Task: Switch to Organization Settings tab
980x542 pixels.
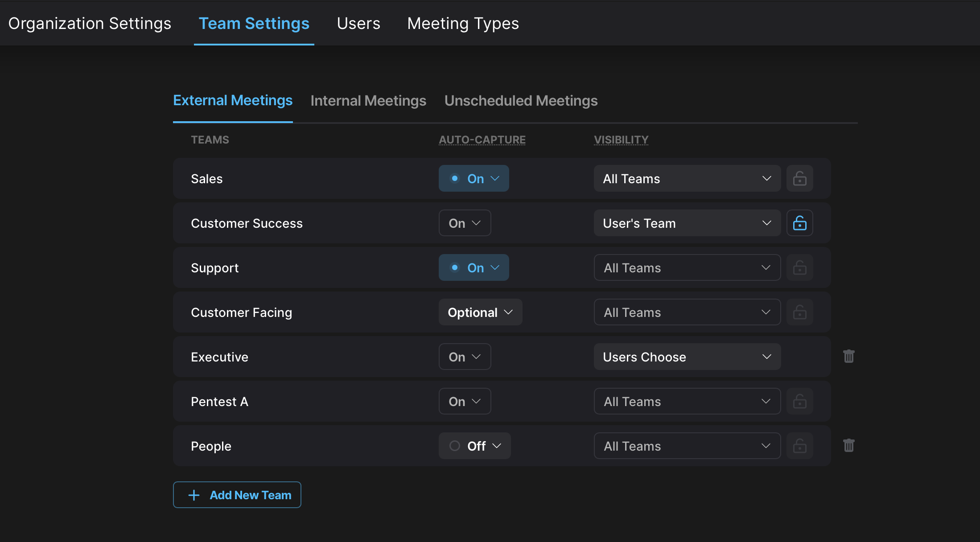Action: point(90,23)
